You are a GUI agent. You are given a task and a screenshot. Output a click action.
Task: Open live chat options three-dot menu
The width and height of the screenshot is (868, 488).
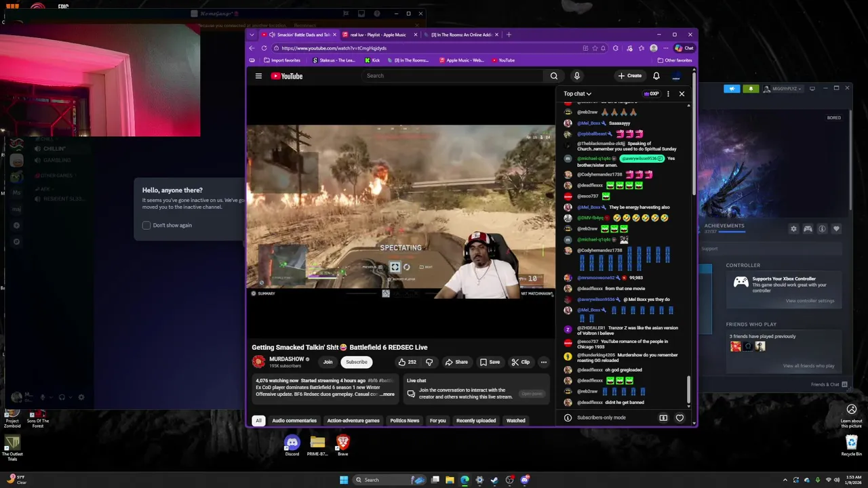[x=668, y=94]
